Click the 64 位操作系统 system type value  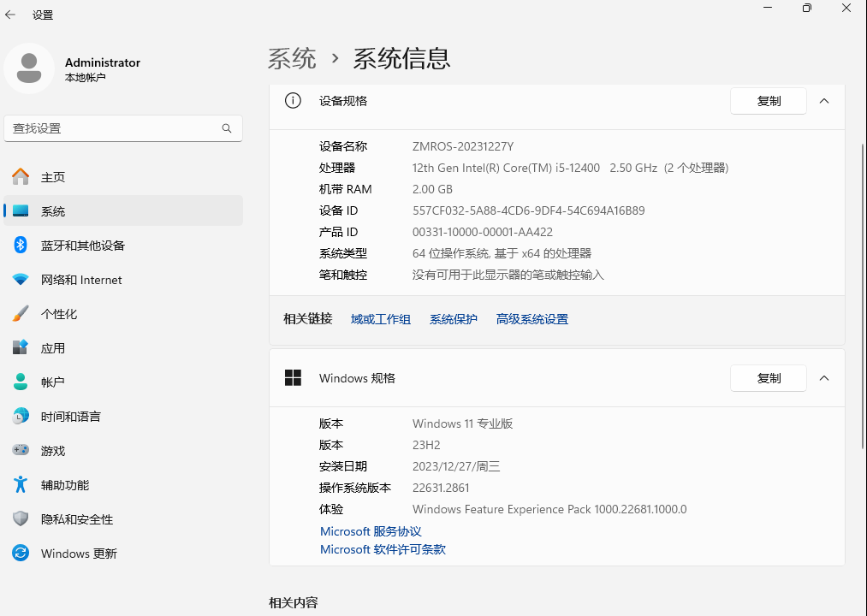[502, 253]
